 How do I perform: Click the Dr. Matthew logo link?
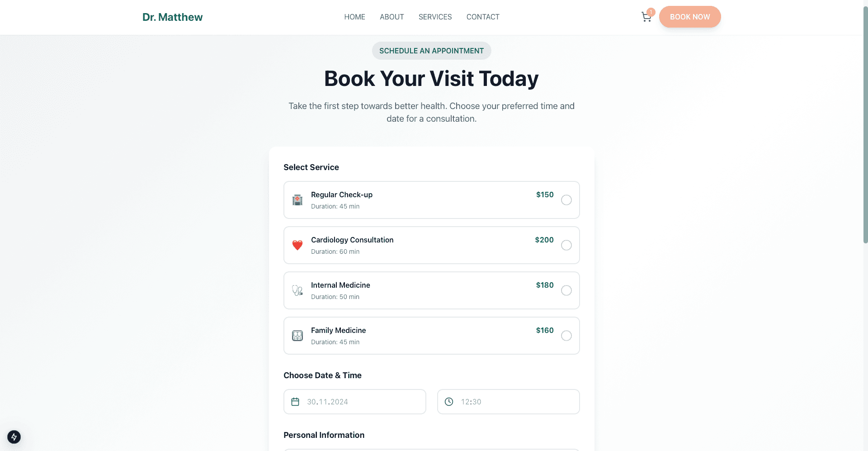pos(172,17)
